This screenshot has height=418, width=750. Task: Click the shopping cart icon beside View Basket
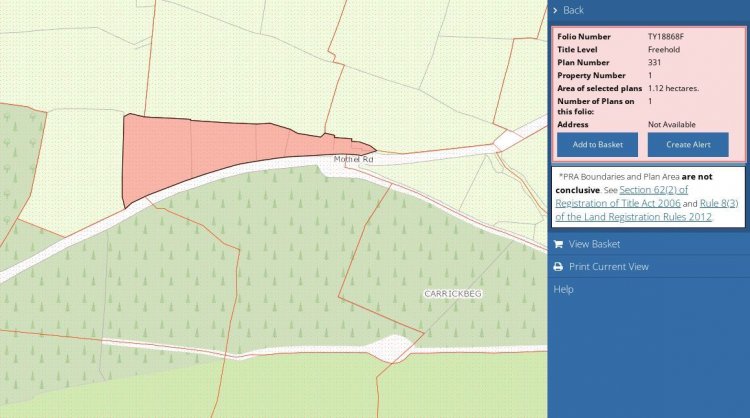click(557, 244)
